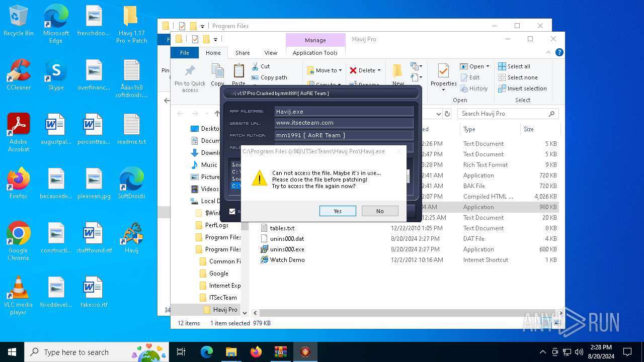
Task: Open the File menu in Havij Pro explorer
Action: point(185,53)
